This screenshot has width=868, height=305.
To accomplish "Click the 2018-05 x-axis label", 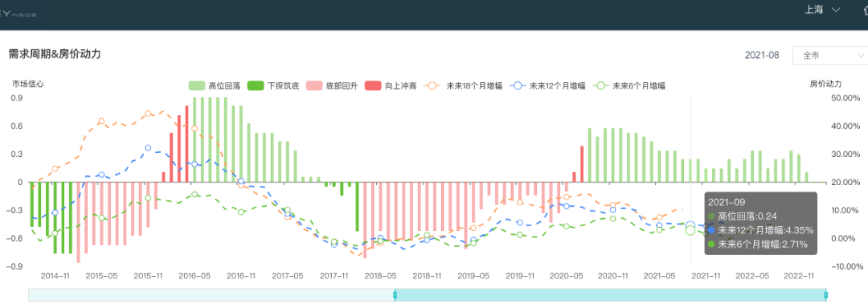I will point(380,275).
